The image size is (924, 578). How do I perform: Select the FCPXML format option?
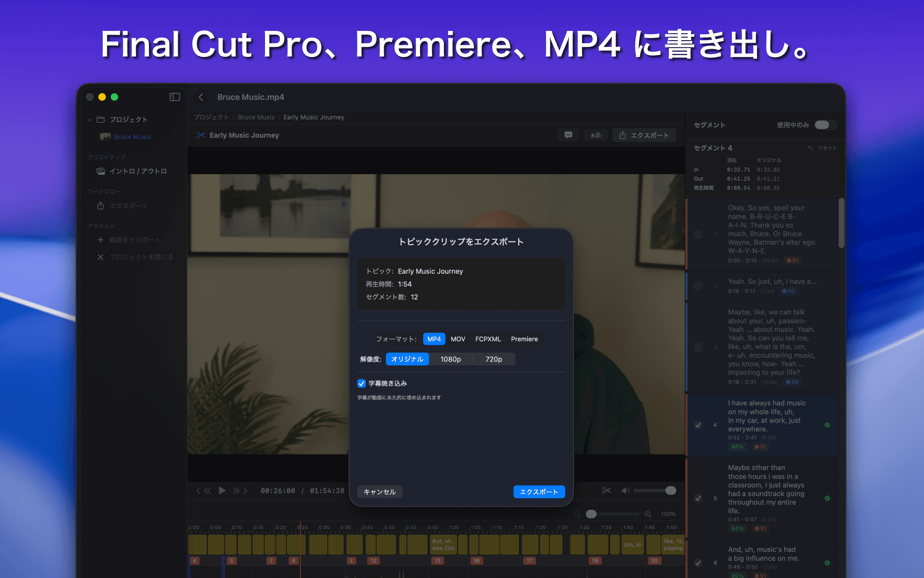(x=488, y=339)
